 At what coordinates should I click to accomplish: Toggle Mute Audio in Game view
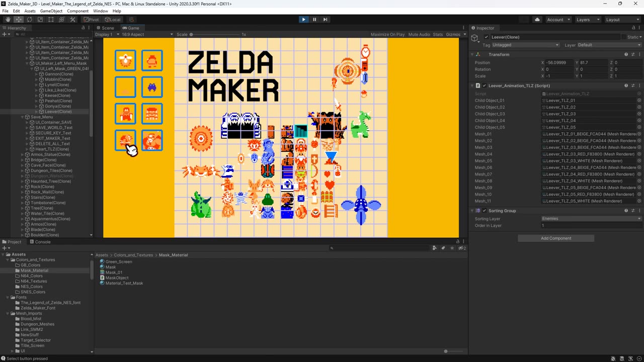coord(419,35)
